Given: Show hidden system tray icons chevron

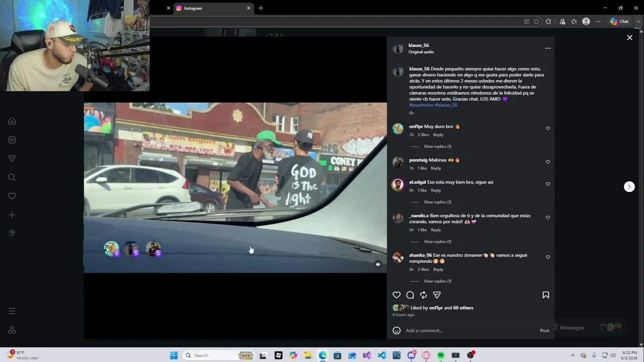Looking at the screenshot, I should pos(573,355).
